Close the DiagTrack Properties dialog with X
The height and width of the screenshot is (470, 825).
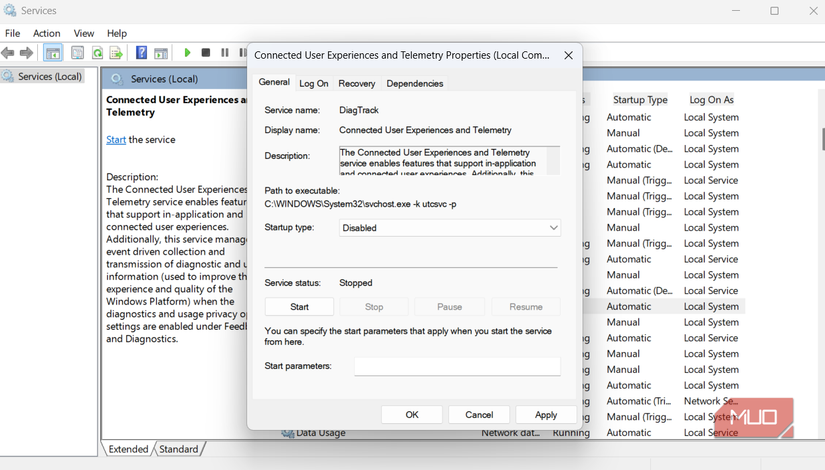[x=568, y=55]
